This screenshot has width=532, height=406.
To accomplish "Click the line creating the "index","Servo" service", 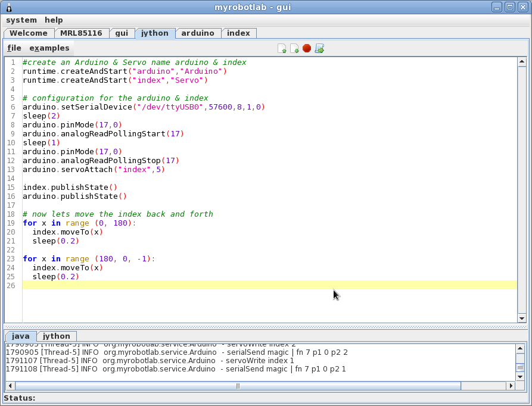I will [115, 80].
